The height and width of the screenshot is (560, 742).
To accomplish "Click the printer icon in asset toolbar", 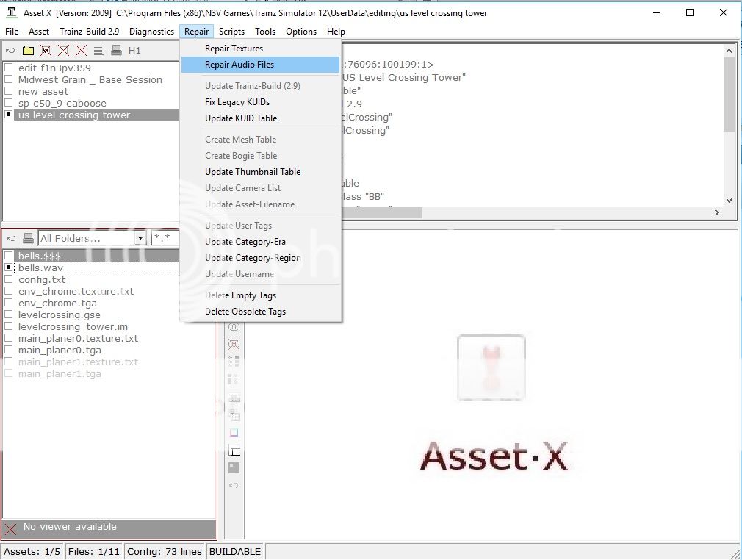I will [x=116, y=50].
